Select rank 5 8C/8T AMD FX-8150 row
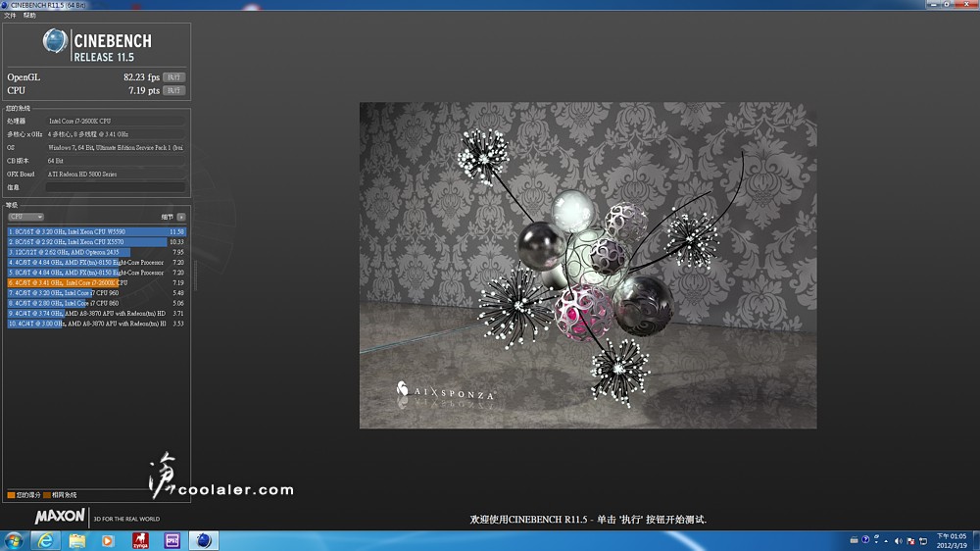Viewport: 980px width, 551px height. coord(96,272)
